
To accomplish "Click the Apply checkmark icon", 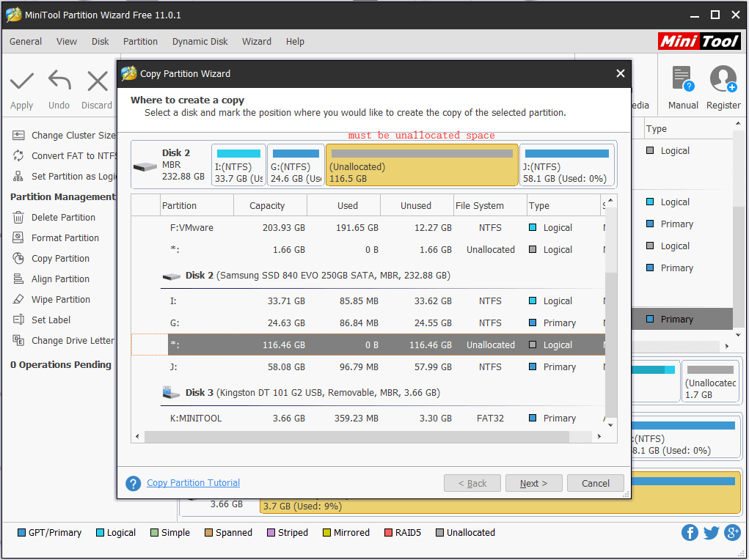I will coord(22,81).
